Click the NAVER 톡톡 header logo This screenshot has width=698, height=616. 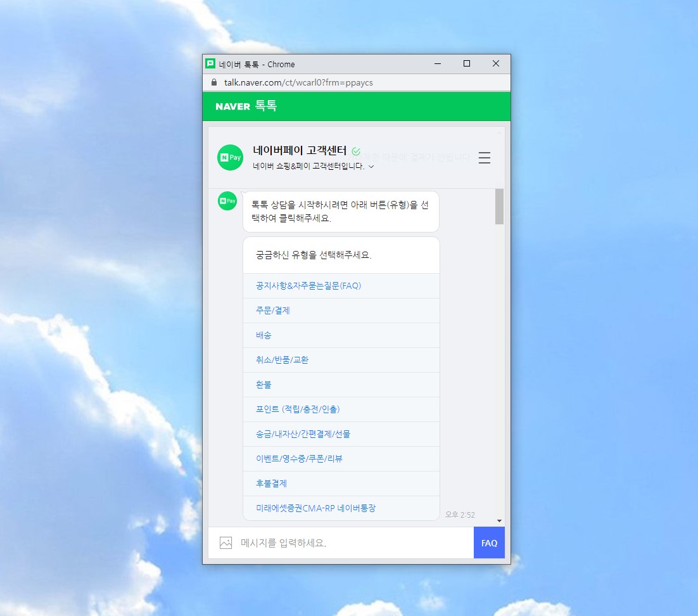point(246,106)
